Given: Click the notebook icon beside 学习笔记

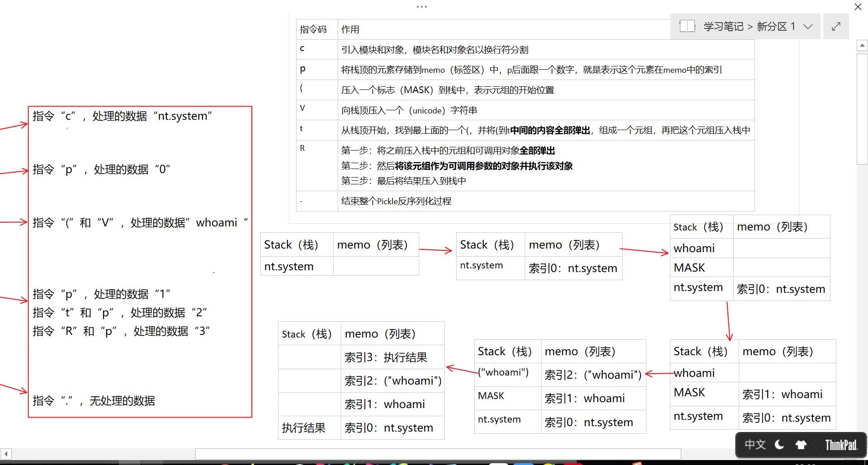Looking at the screenshot, I should click(687, 26).
